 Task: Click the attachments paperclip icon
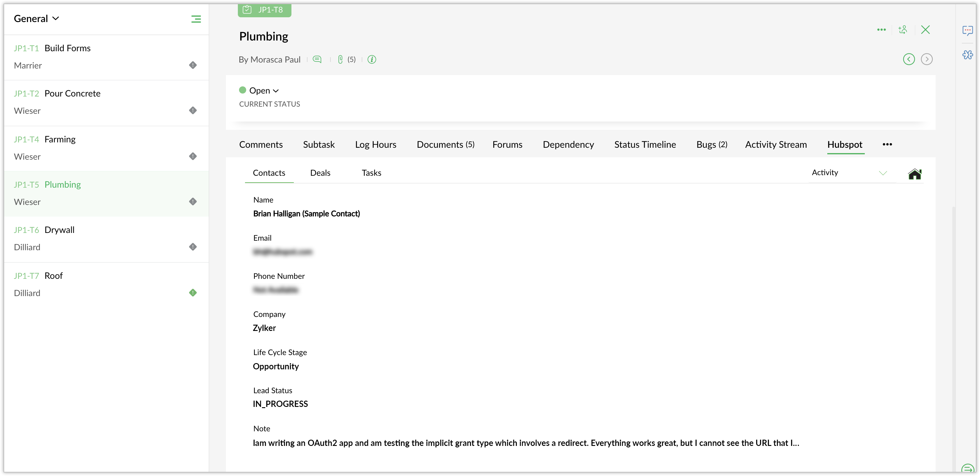[340, 59]
